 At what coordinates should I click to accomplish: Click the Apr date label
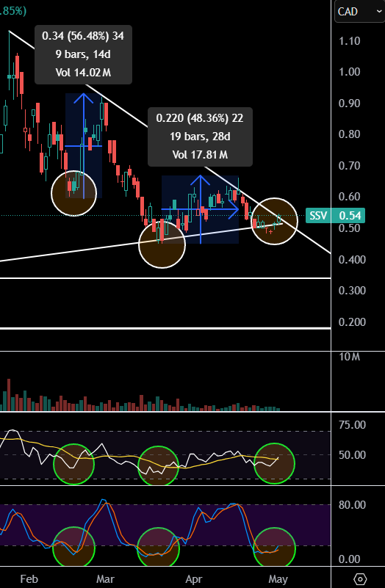click(194, 579)
